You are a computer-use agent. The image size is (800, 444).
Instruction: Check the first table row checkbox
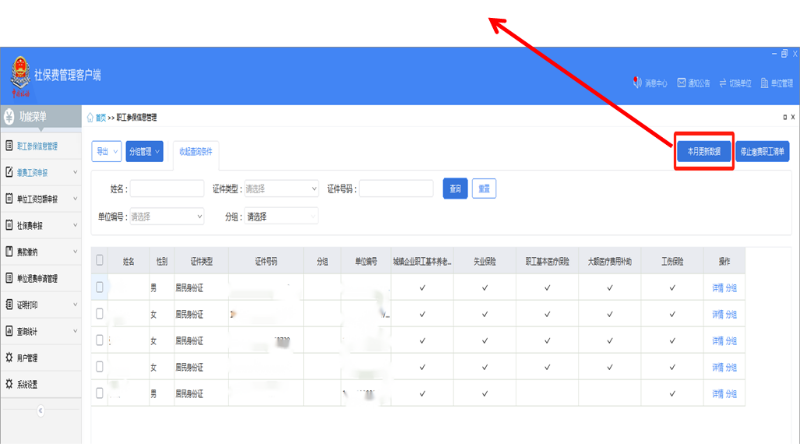click(99, 287)
